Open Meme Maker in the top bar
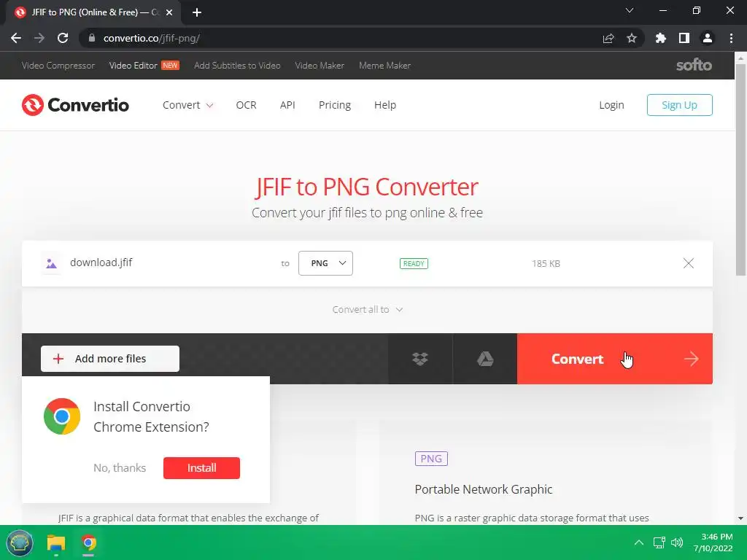The width and height of the screenshot is (747, 560). coord(385,65)
